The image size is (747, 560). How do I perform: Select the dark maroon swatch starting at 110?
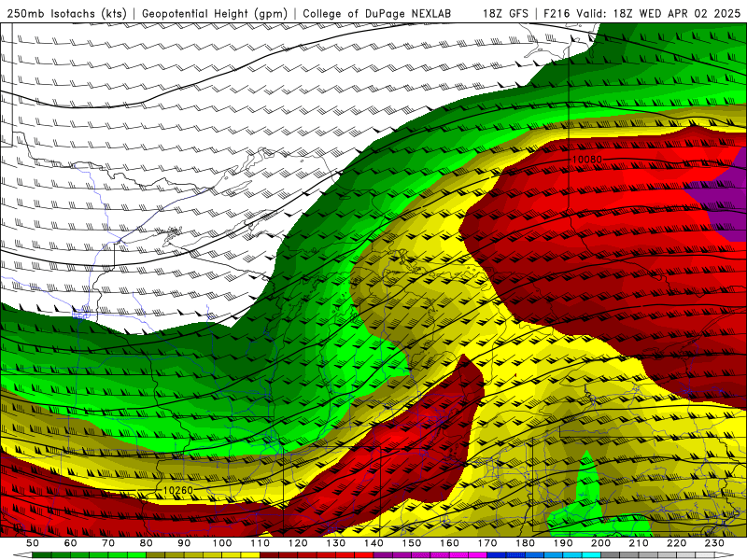[270, 555]
